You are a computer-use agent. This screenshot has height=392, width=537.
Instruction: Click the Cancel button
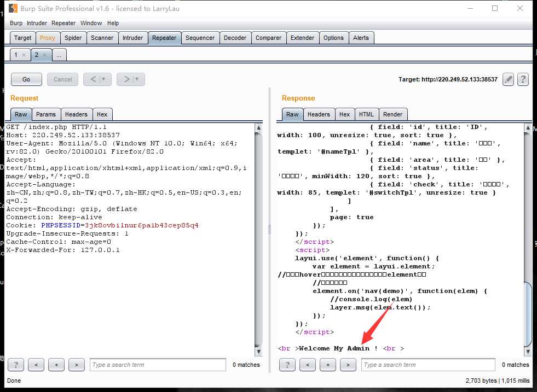(x=62, y=79)
